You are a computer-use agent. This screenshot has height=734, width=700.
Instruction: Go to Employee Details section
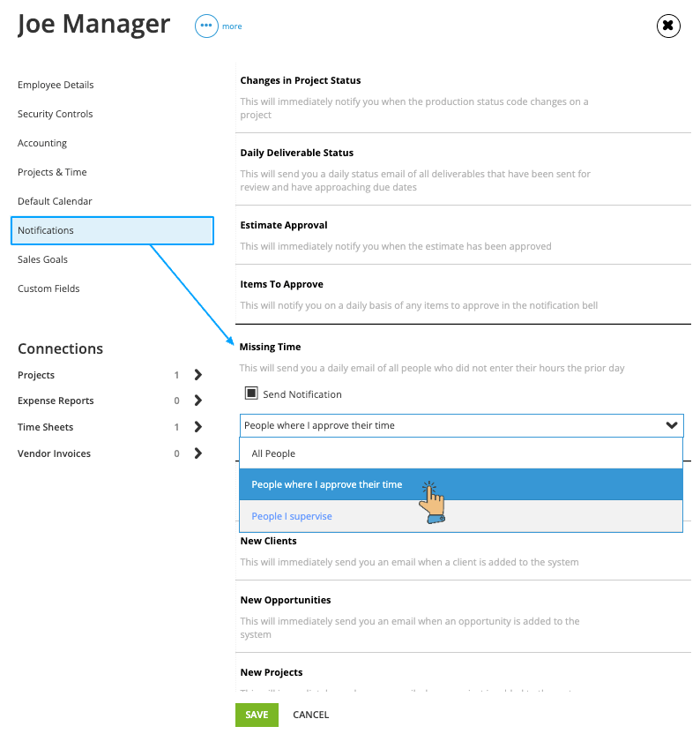pyautogui.click(x=56, y=85)
